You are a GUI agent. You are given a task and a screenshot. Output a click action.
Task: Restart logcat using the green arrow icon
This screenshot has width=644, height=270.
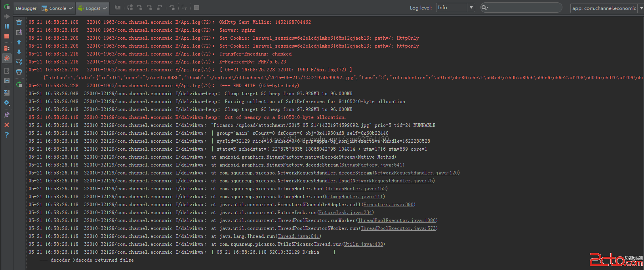(19, 84)
